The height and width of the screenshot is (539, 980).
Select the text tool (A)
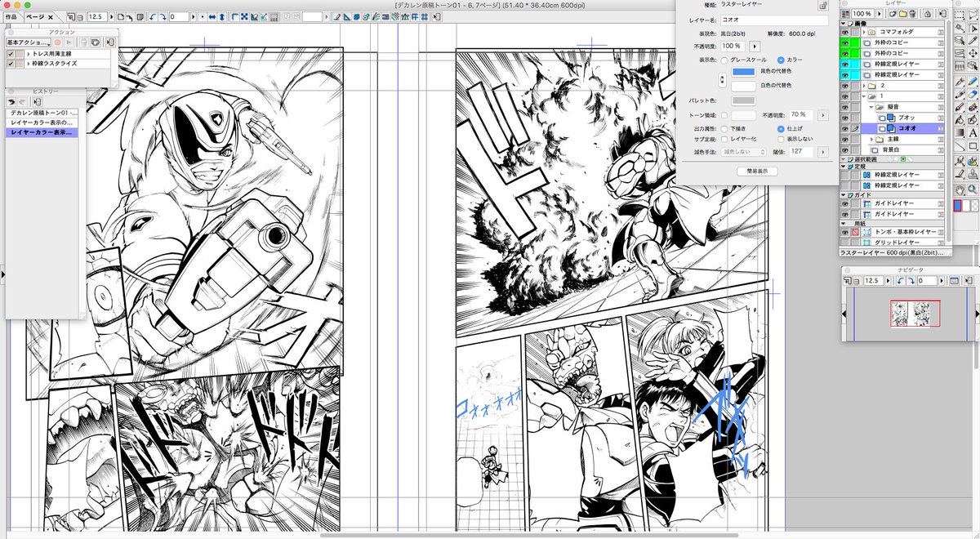coord(973,134)
